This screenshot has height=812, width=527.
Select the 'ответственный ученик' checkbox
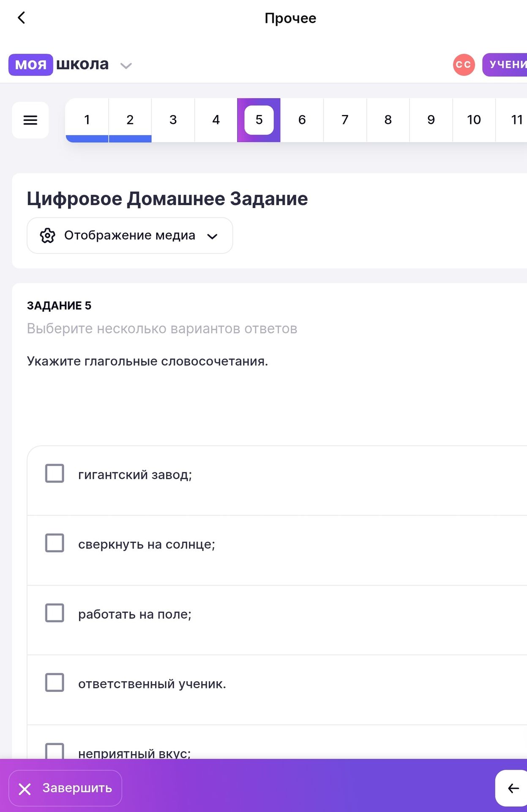pos(55,683)
